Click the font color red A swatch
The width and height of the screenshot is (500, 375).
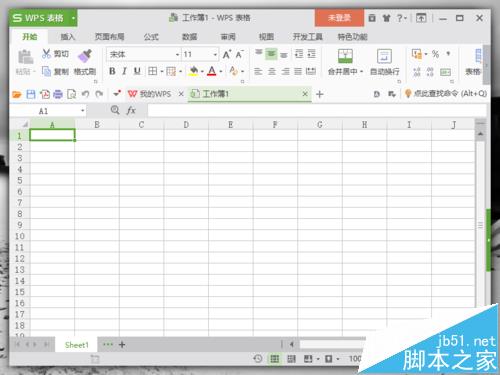(x=212, y=71)
